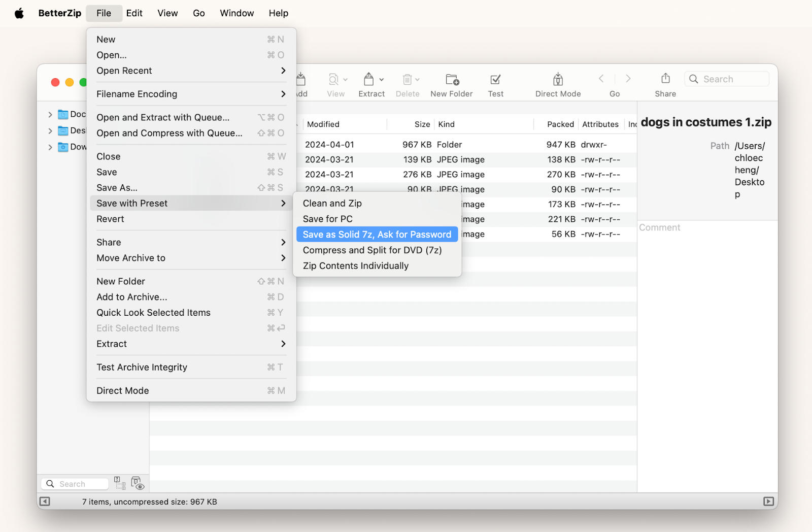812x532 pixels.
Task: Choose Quick Look Selected Items
Action: click(x=191, y=313)
